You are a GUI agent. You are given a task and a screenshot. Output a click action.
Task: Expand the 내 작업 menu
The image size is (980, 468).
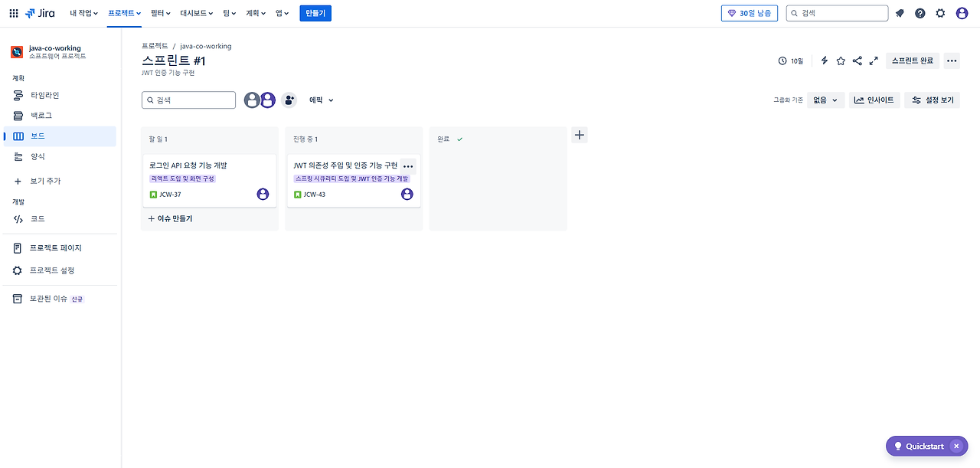(83, 13)
